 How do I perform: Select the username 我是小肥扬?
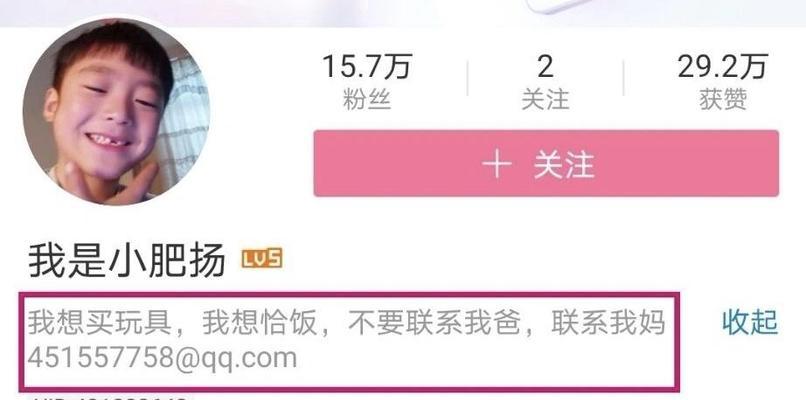[x=127, y=260]
